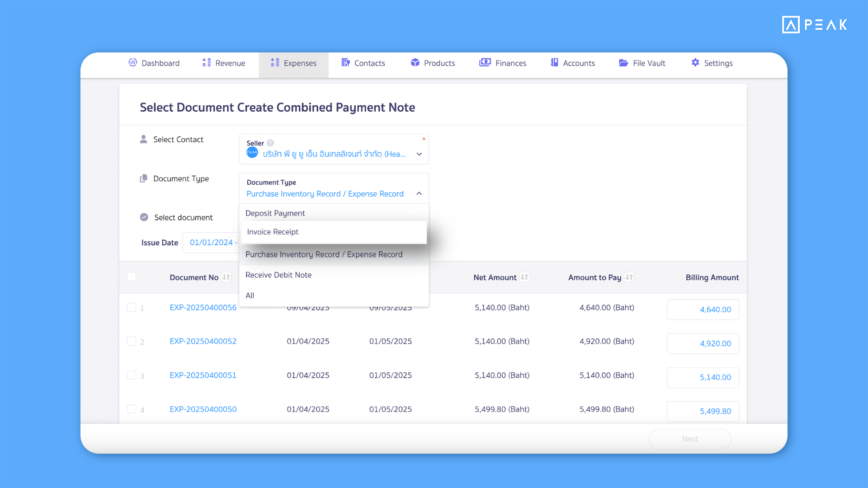This screenshot has width=868, height=488.
Task: Check the select-all checkbox in the table header
Action: click(132, 277)
